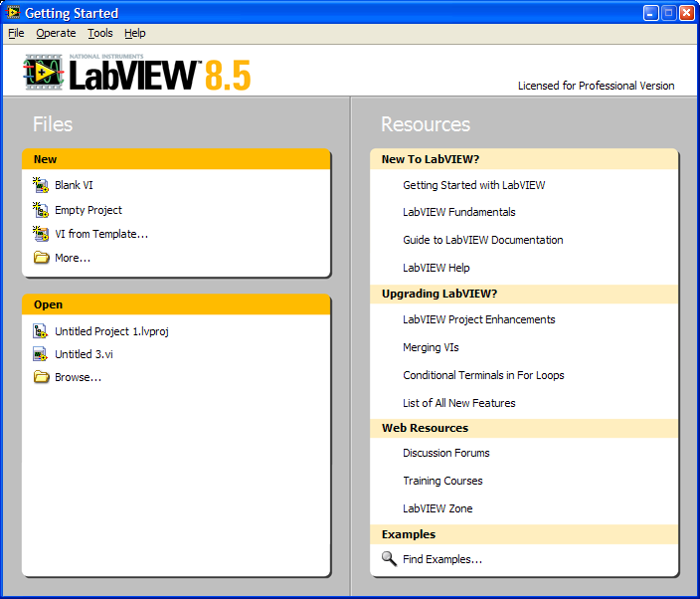
Task: Click the LabVIEW 8.5 logo banner
Action: coord(137,74)
